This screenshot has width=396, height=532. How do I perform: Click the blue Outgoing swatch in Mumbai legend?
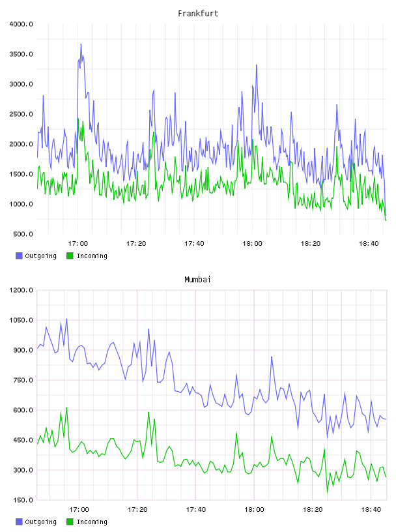tap(19, 522)
